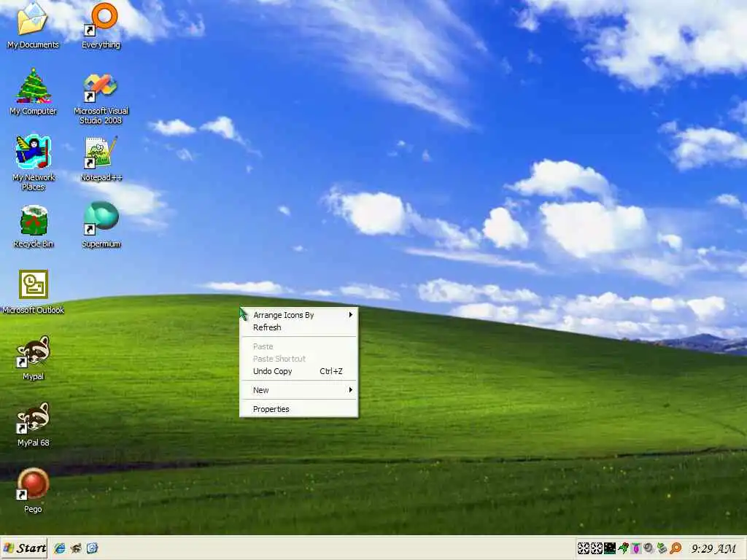Click the dark starry-night tray icon
This screenshot has height=560, width=747.
(610, 548)
